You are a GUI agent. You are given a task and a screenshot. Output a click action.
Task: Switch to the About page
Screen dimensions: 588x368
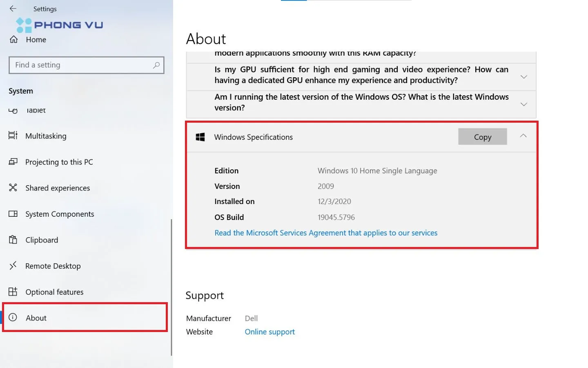[36, 318]
